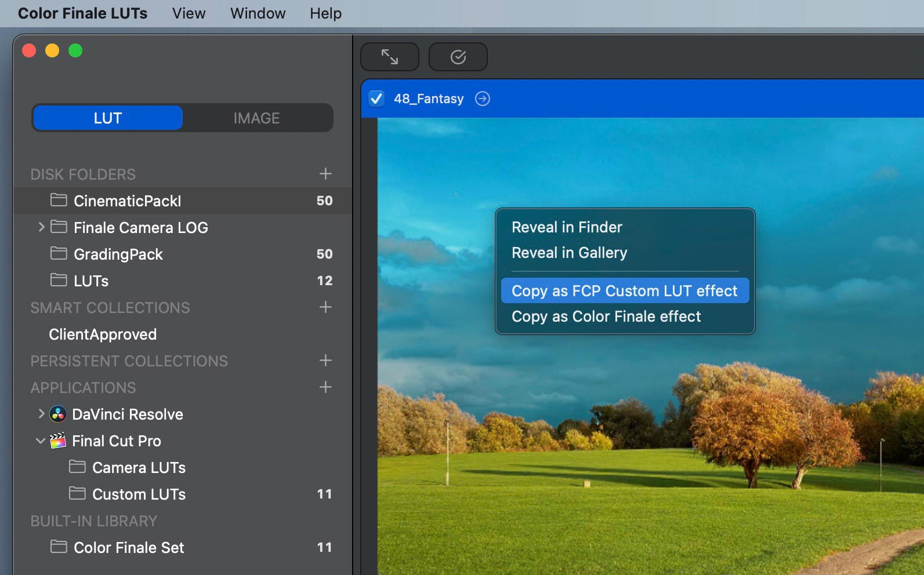Expand the DaVinci Resolve application
Screen dimensions: 924x575
[x=41, y=413]
